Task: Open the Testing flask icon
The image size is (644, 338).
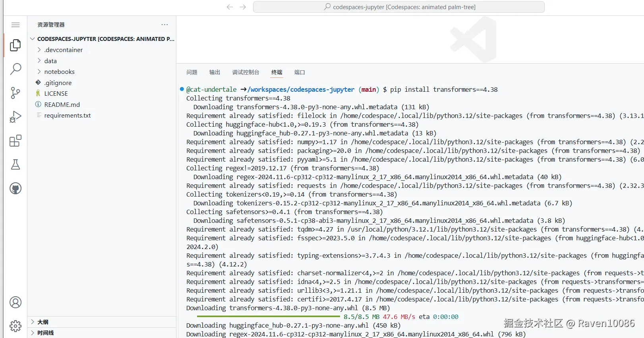Action: pyautogui.click(x=15, y=164)
